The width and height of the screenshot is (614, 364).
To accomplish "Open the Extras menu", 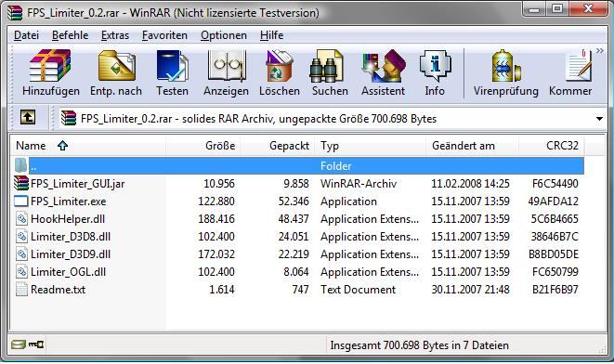I will [x=115, y=35].
